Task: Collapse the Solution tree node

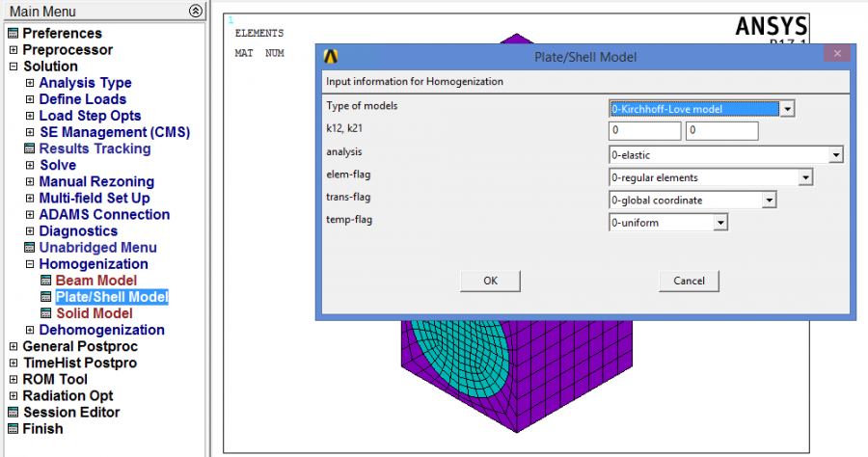Action: coord(14,67)
